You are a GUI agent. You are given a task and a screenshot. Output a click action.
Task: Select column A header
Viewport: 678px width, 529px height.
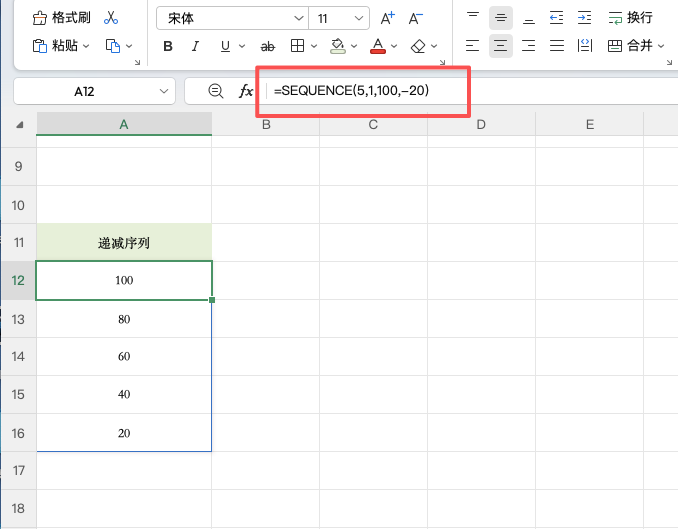[124, 125]
